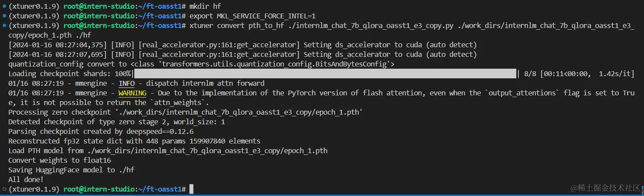Click the terminal cursor block at the prompt
Image resolution: width=644 pixels, height=196 pixels.
pos(191,189)
